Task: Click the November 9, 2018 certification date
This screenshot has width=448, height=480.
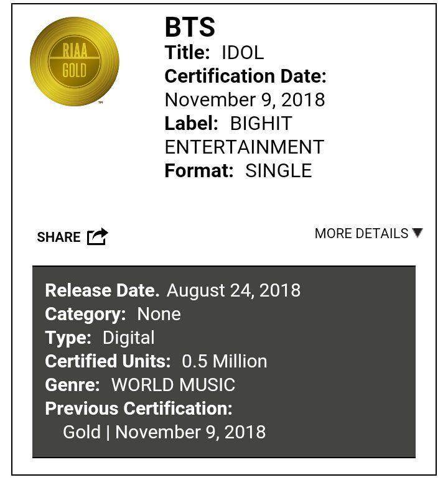Action: [x=245, y=100]
